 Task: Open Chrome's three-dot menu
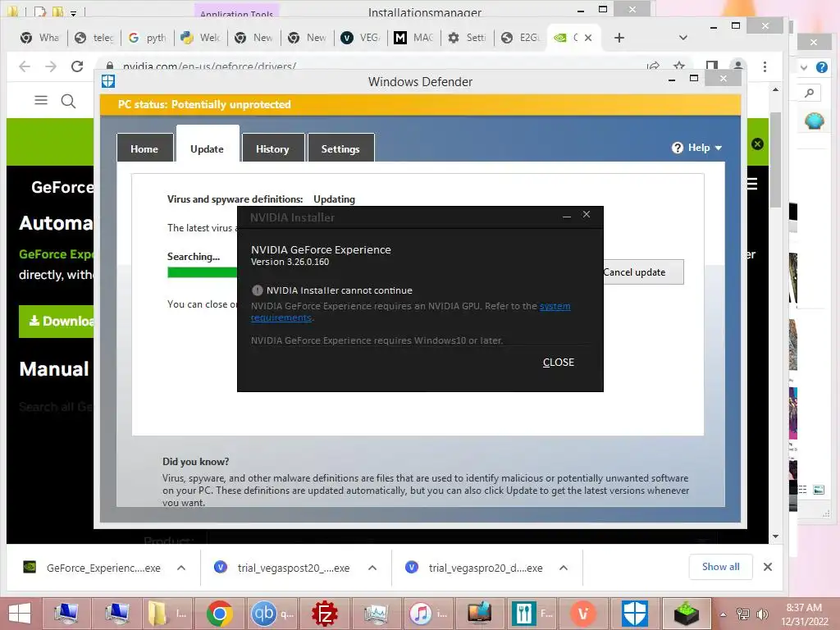coord(765,66)
